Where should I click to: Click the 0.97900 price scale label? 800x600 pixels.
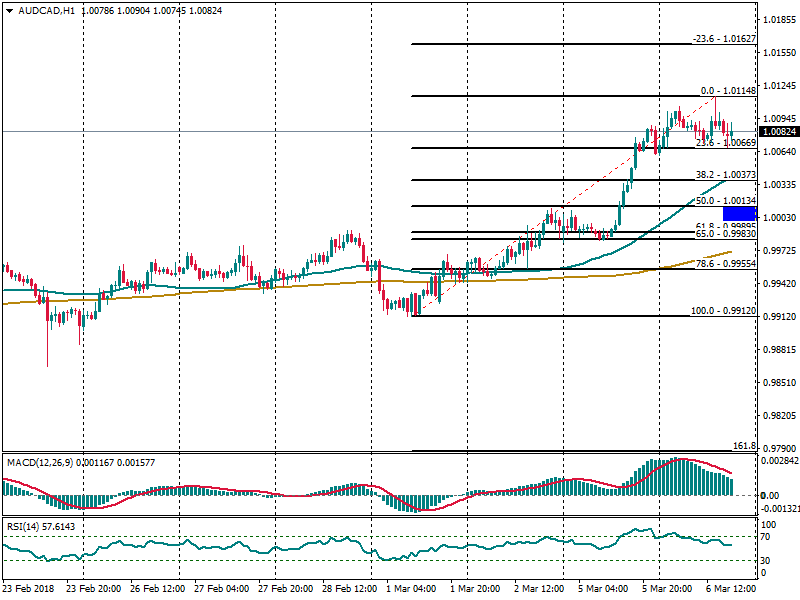click(x=778, y=449)
